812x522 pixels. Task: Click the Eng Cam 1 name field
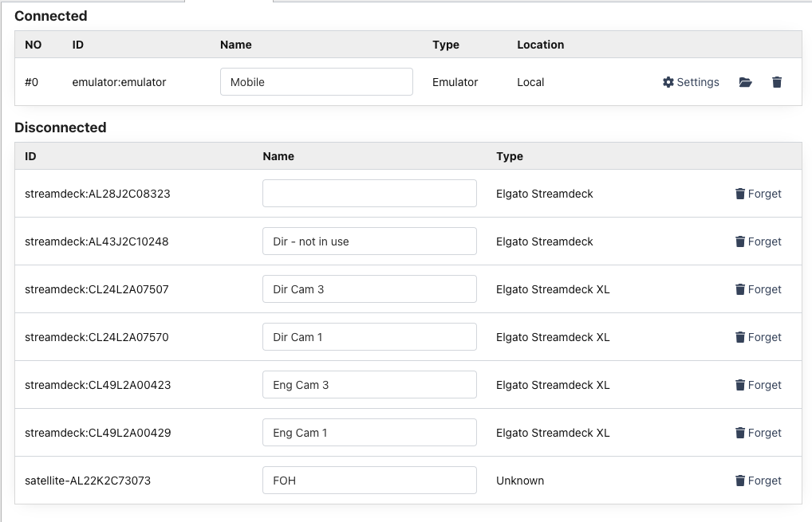click(369, 432)
